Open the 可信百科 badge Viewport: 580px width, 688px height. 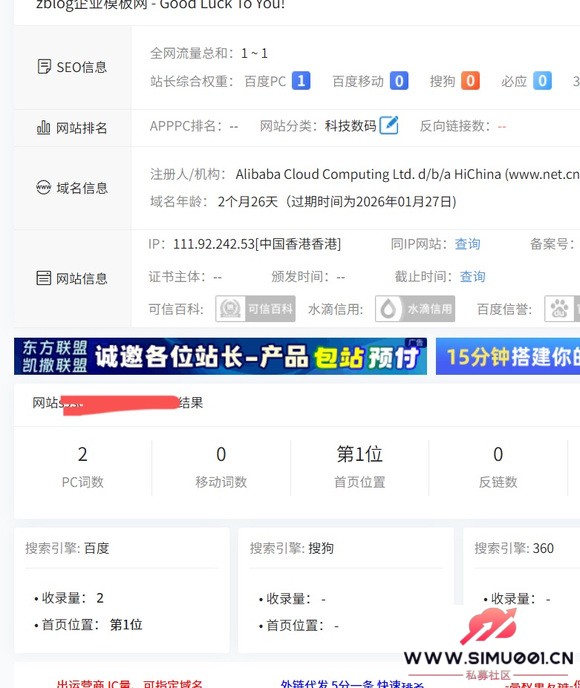(255, 309)
